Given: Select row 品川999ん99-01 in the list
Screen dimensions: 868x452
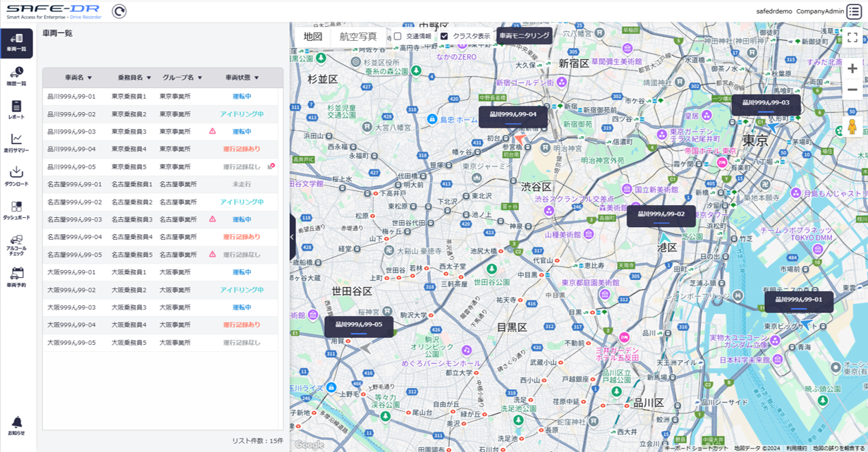Looking at the screenshot, I should click(x=162, y=96).
